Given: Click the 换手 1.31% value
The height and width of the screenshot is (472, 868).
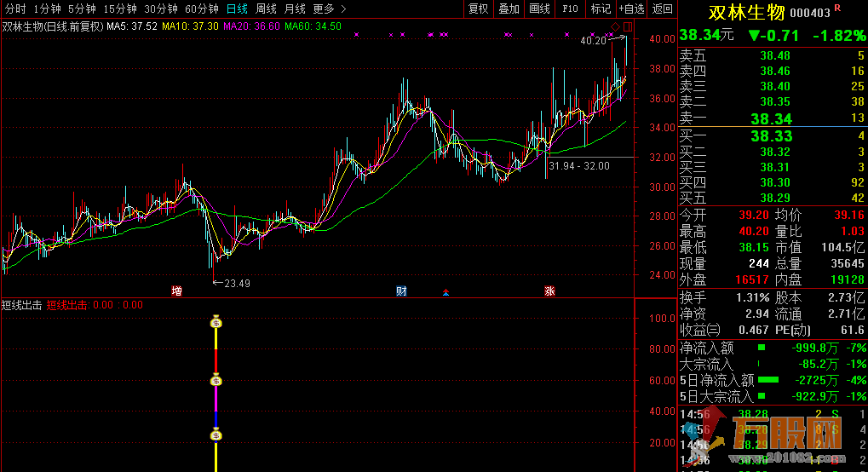Looking at the screenshot, I should click(752, 298).
